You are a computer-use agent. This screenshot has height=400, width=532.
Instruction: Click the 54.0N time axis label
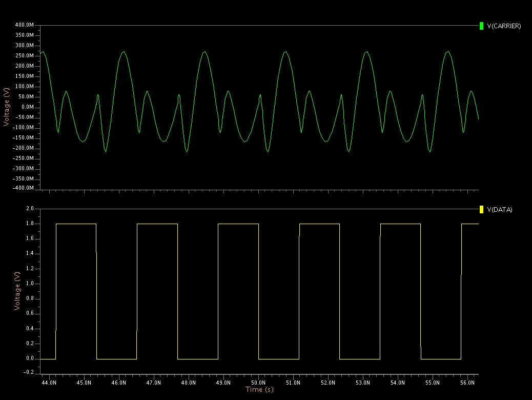tap(398, 383)
